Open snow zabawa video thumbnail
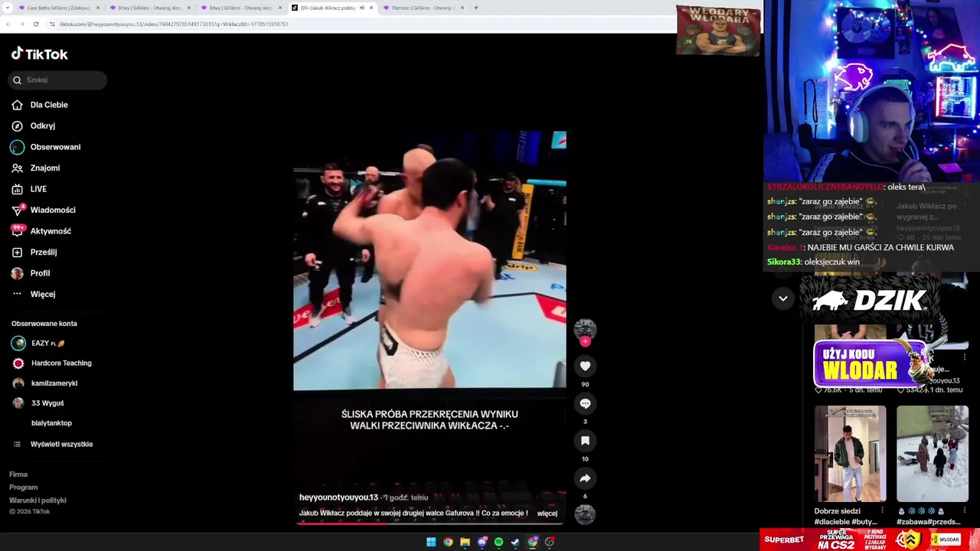The image size is (980, 551). (933, 454)
